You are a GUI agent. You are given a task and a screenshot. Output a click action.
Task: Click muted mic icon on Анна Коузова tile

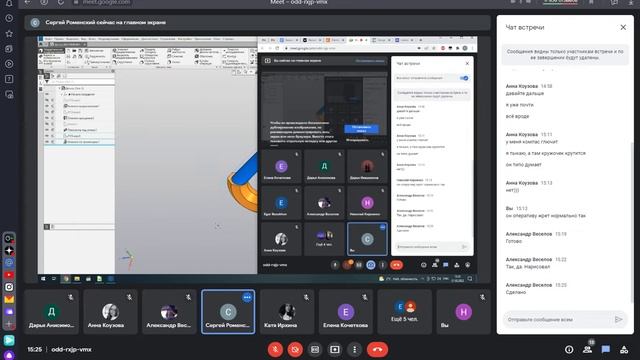coord(129,298)
